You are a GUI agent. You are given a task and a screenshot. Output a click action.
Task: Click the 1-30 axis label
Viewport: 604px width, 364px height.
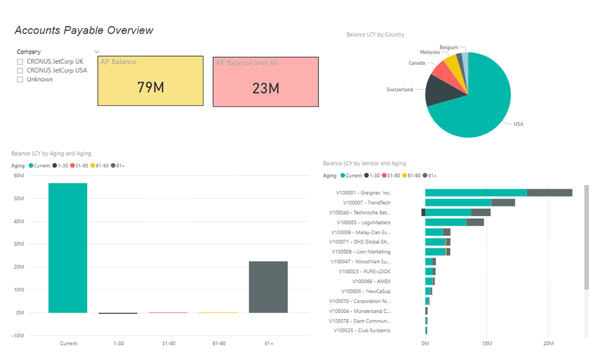[x=119, y=343]
